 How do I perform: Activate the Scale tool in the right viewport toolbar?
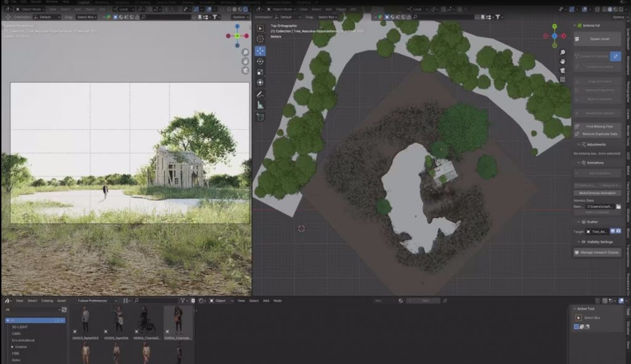261,72
